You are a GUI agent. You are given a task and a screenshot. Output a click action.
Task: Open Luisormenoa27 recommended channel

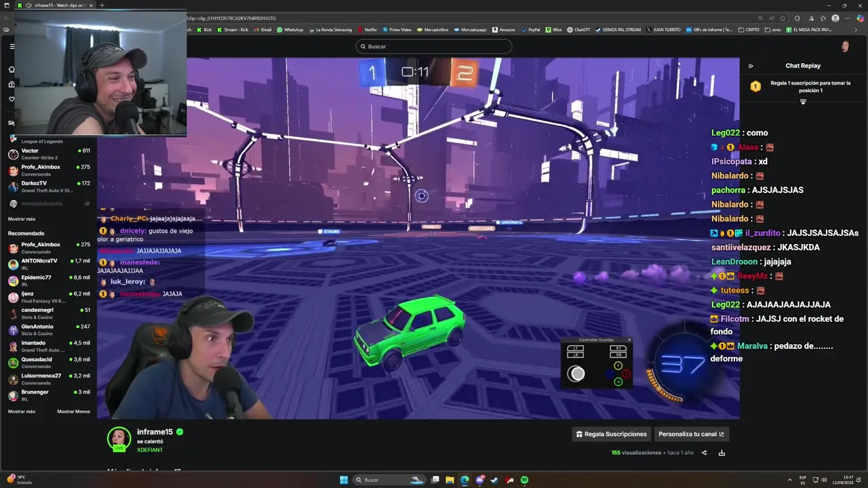[x=48, y=379]
